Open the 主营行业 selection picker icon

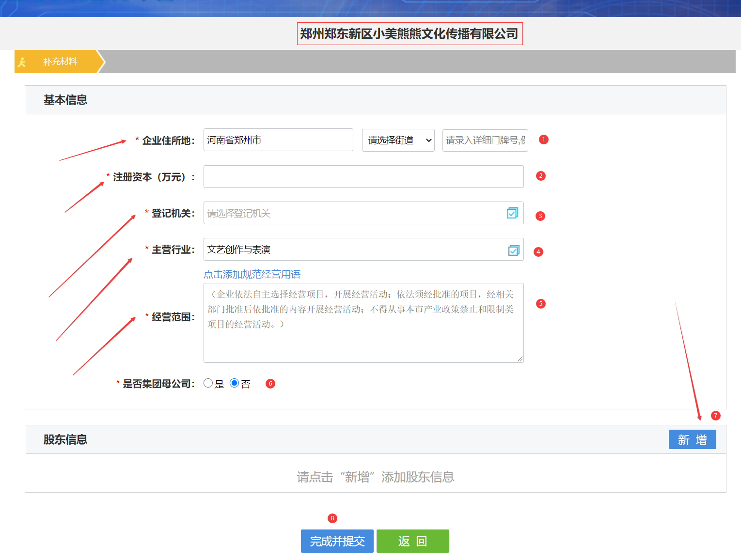pos(513,250)
